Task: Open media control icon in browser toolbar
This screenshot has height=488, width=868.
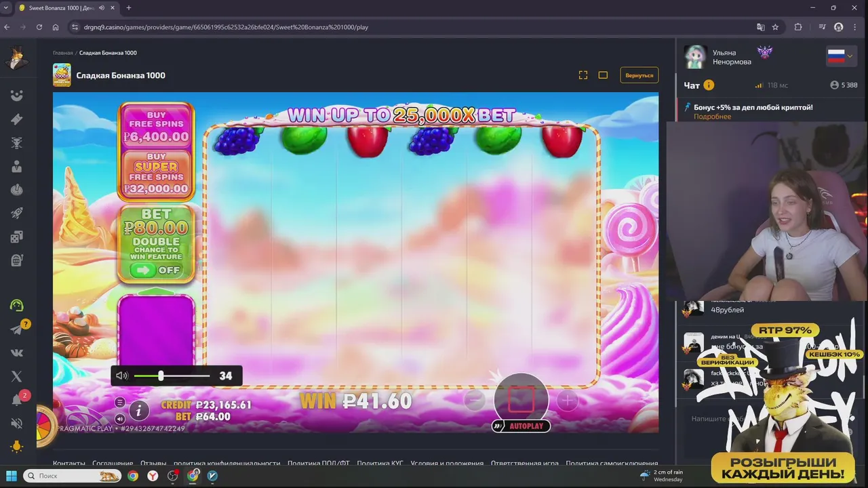Action: tap(822, 27)
